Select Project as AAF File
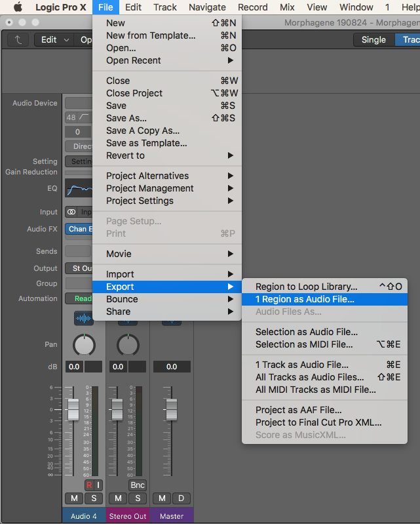Viewport: 420px width, 524px height. click(324, 410)
